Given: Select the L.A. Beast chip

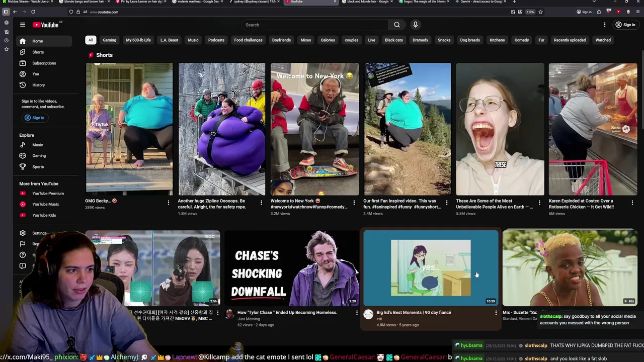Looking at the screenshot, I should click(169, 40).
